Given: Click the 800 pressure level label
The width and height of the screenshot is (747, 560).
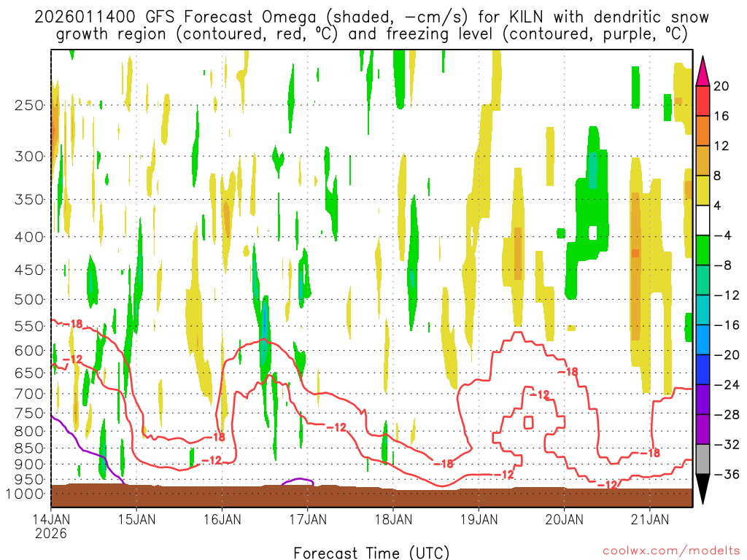Looking at the screenshot, I should coord(29,432).
